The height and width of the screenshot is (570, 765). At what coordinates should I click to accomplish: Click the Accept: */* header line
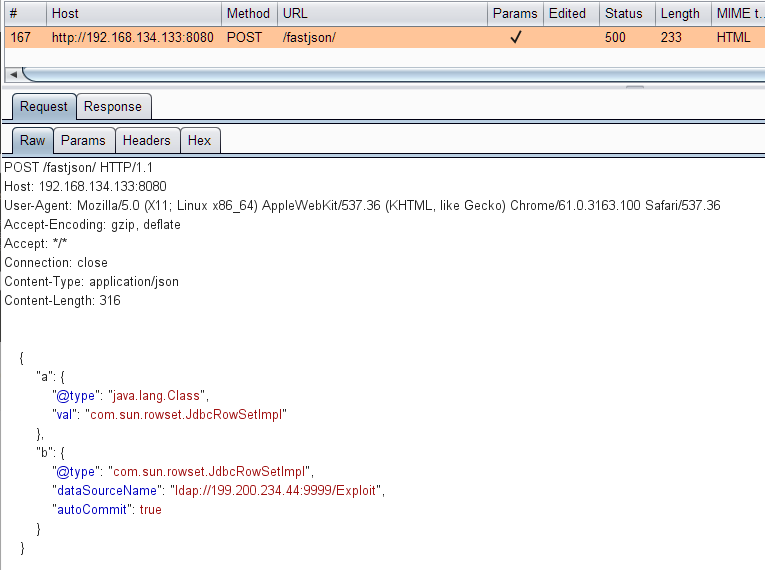36,243
